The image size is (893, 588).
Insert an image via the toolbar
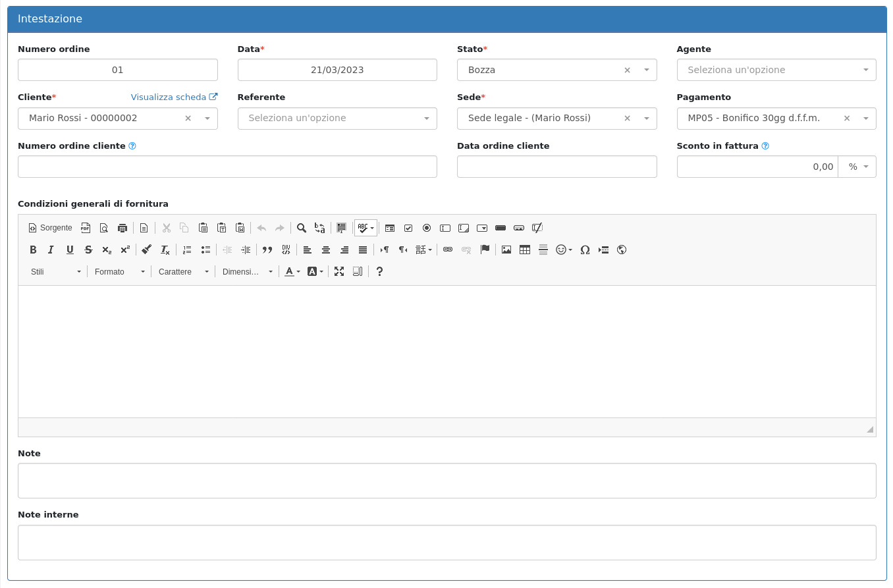(x=506, y=250)
